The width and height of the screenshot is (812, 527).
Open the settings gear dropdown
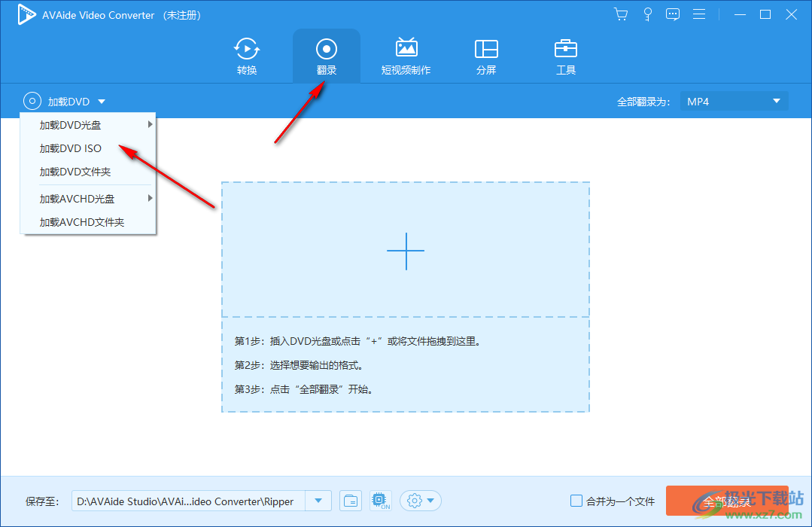[x=421, y=501]
